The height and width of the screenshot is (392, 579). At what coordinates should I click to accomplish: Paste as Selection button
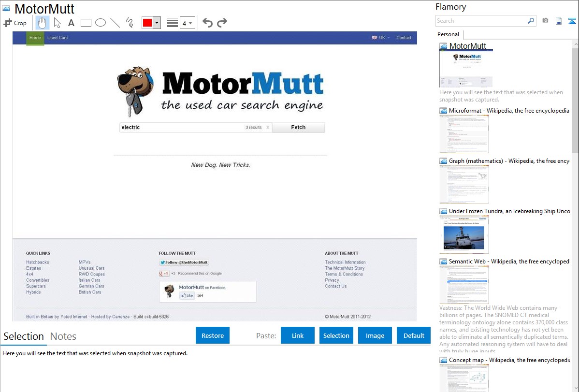336,335
